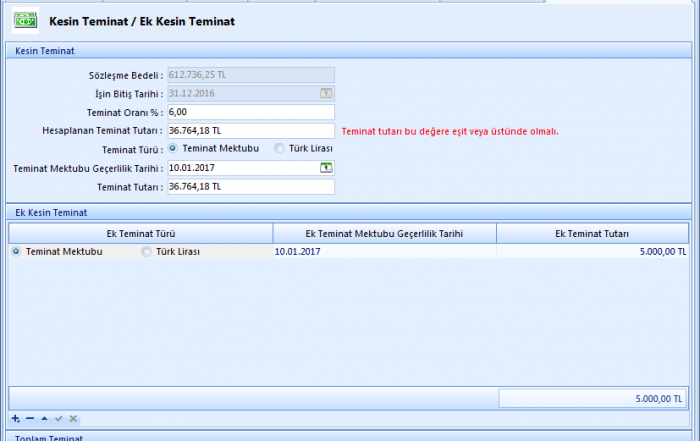The height and width of the screenshot is (441, 700).
Task: Click Ek Teminat Mektubu Geçerlilik Tarihi column header
Action: pos(384,233)
